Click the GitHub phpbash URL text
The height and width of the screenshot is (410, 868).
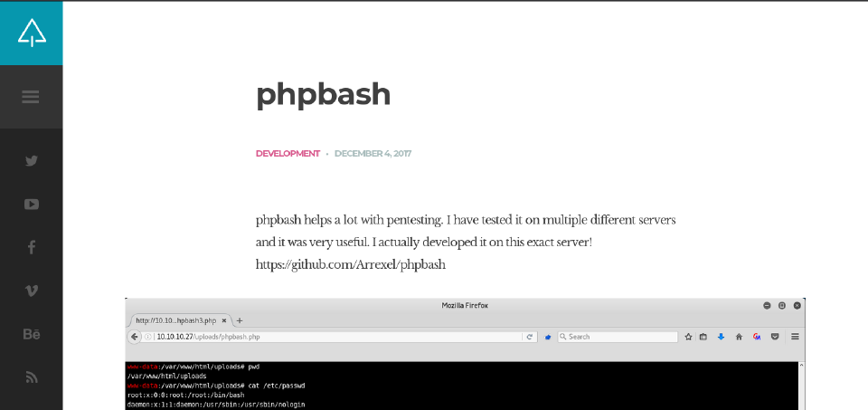(x=351, y=265)
